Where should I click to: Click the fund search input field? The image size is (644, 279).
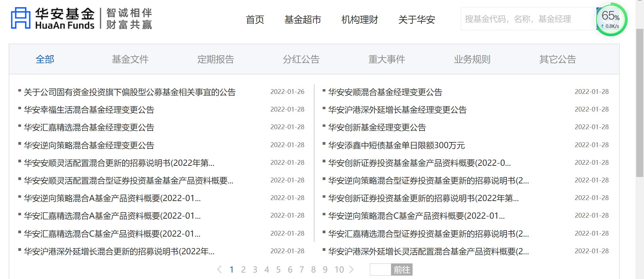pos(528,19)
